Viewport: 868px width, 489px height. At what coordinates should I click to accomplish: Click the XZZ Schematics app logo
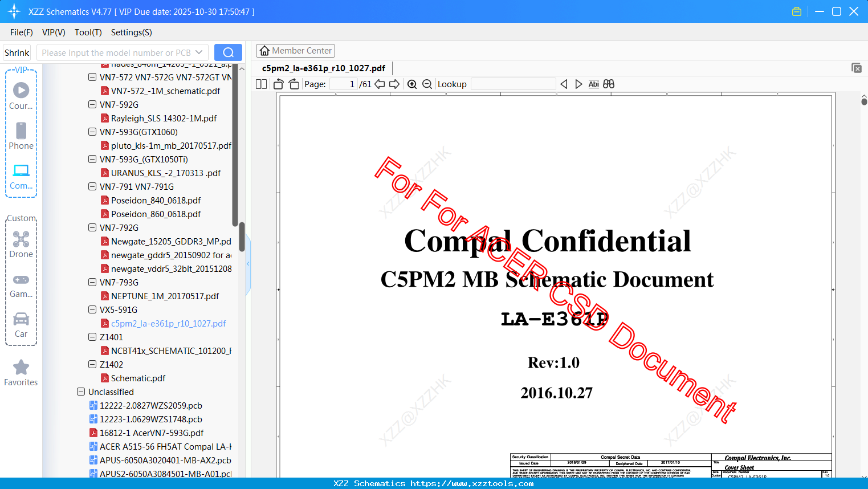(x=14, y=11)
